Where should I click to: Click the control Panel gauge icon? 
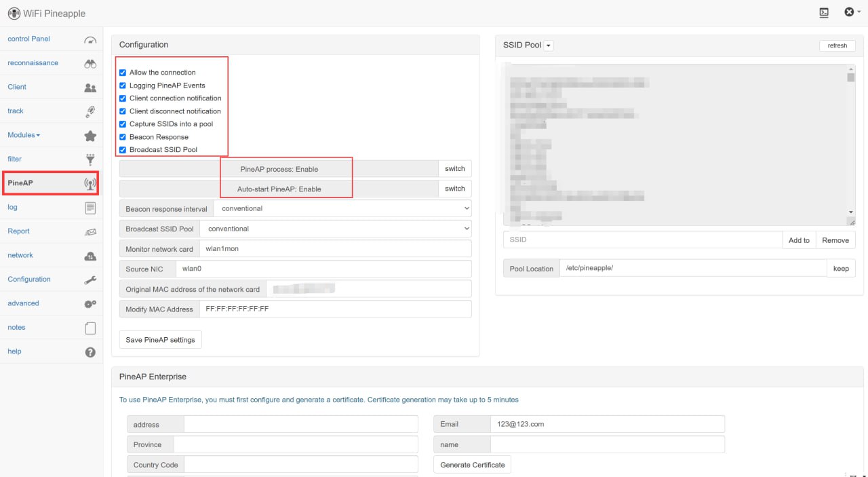(90, 40)
